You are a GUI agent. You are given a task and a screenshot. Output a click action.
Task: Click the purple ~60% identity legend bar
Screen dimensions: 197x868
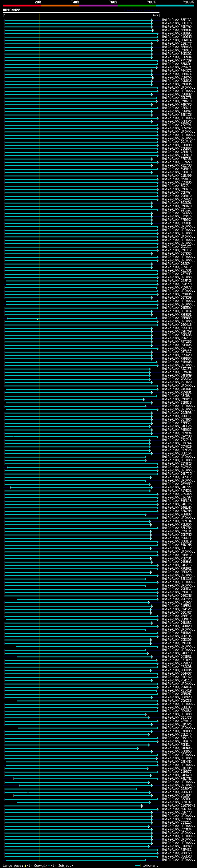[x=98, y=6]
